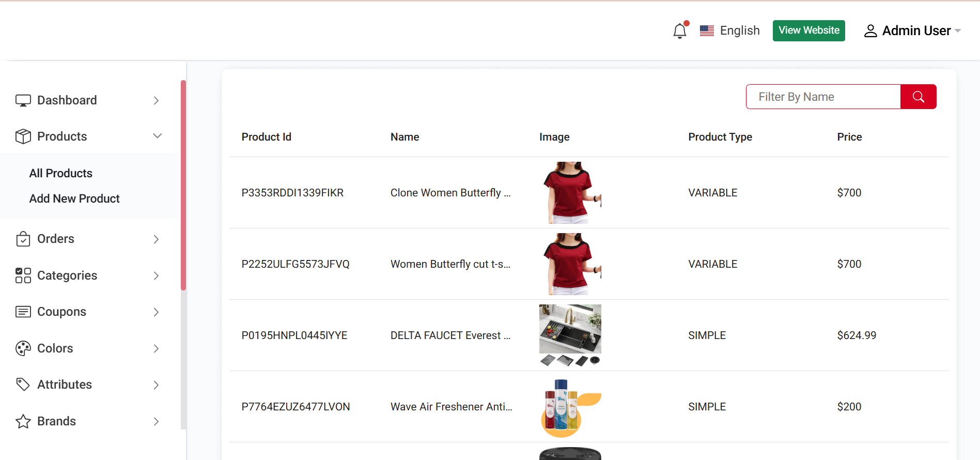Screen dimensions: 980x460
Task: Click the notification bell icon
Action: (x=679, y=31)
